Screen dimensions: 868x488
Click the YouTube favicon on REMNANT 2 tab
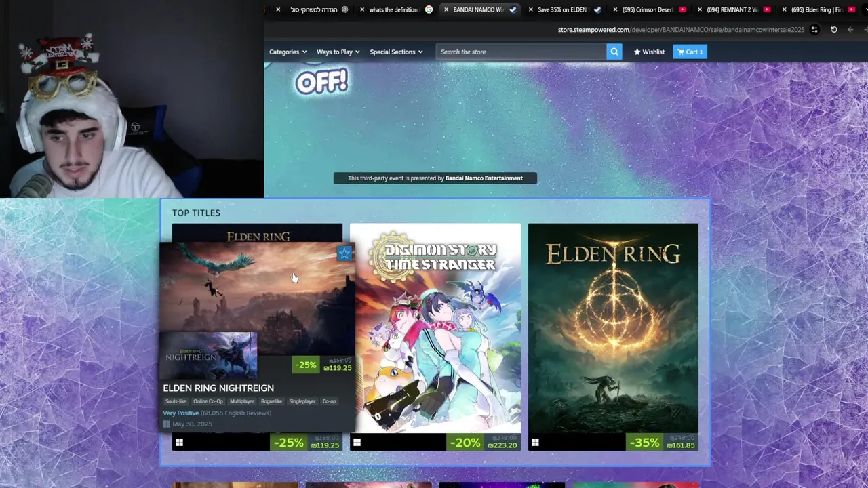767,9
